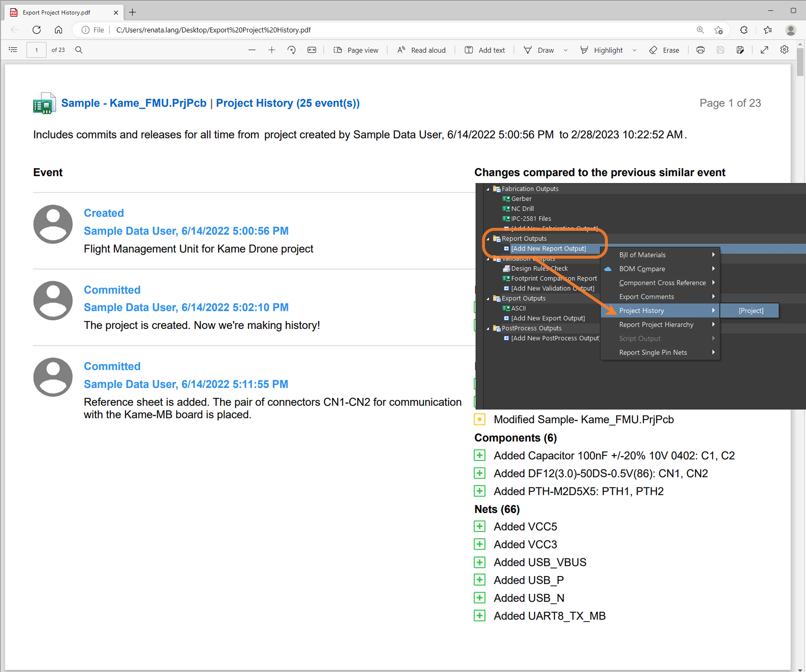This screenshot has height=672, width=806.
Task: Open the table of contents sidebar icon
Action: pyautogui.click(x=13, y=50)
